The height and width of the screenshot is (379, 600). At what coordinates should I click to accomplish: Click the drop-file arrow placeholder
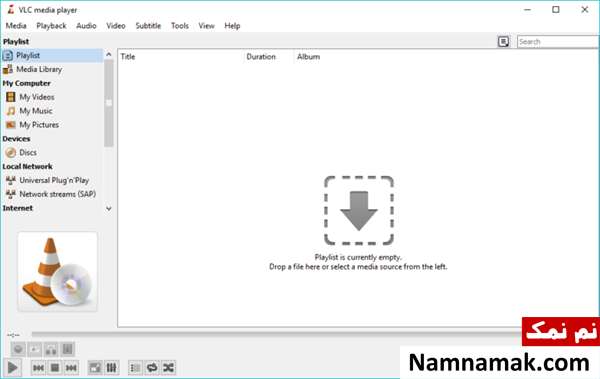click(x=359, y=211)
